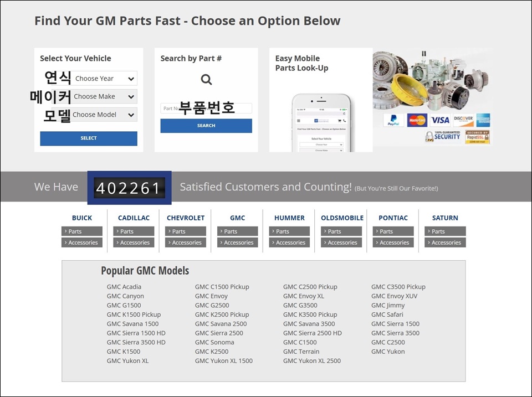Image resolution: width=532 pixels, height=397 pixels.
Task: Open the GMC Yukon link
Action: click(x=388, y=352)
